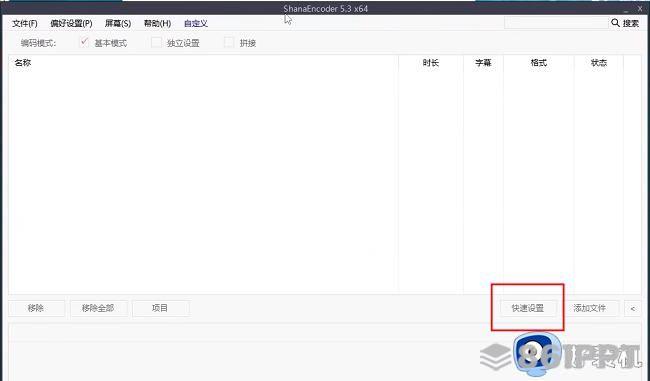Click the collapse arrow button beside 添加文件
This screenshot has width=650, height=381.
(x=633, y=308)
